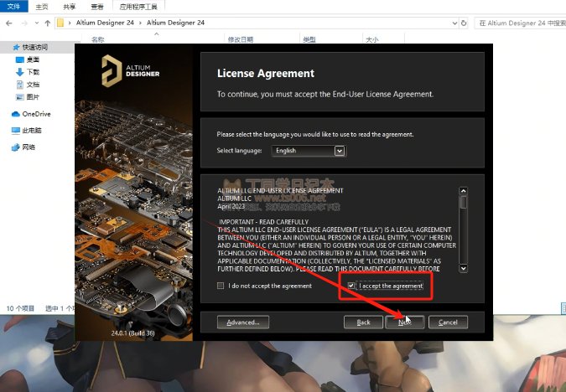This screenshot has width=566, height=392.
Task: Switch to the 查看 View ribbon tab
Action: pyautogui.click(x=97, y=7)
